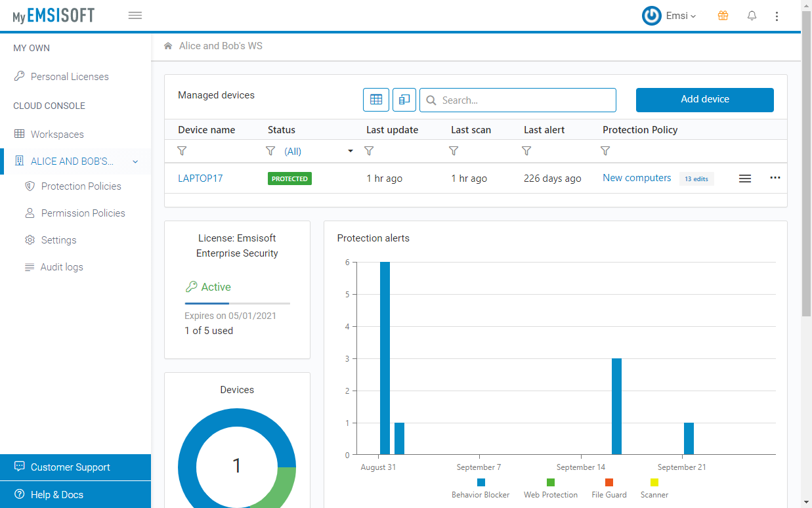Click the '1 of 5 used' text

point(209,331)
